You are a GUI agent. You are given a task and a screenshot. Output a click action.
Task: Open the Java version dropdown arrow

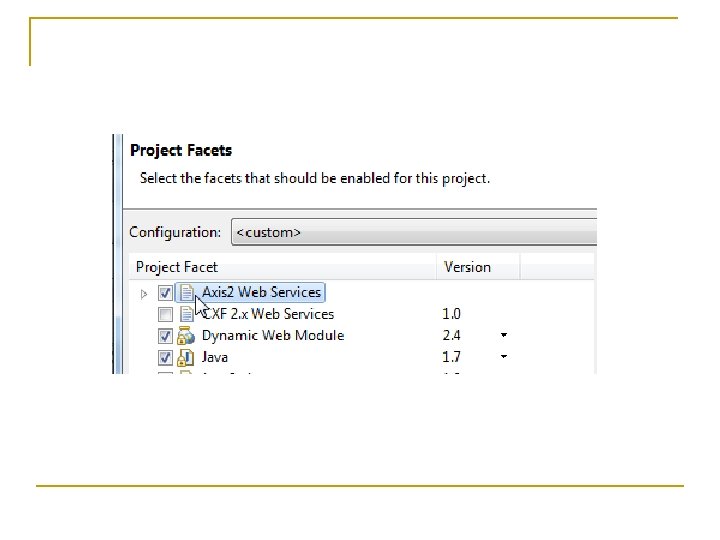(x=504, y=356)
